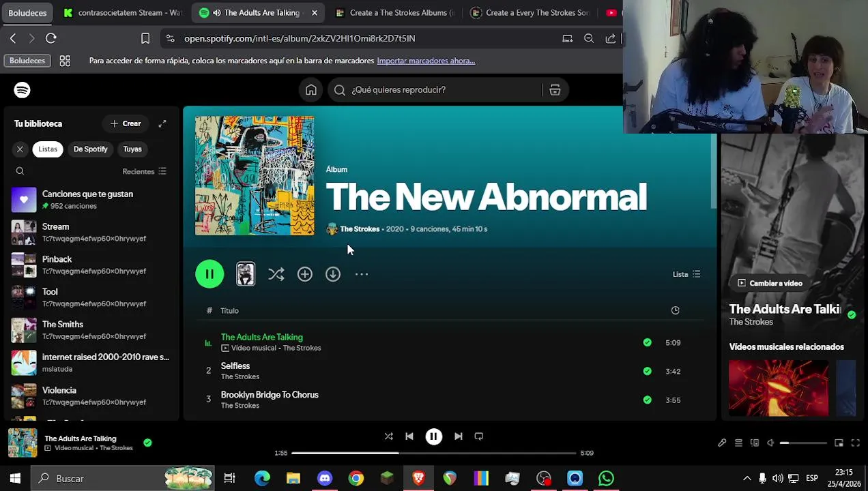The width and height of the screenshot is (868, 491).
Task: Open Spotify home via logo
Action: [x=22, y=90]
